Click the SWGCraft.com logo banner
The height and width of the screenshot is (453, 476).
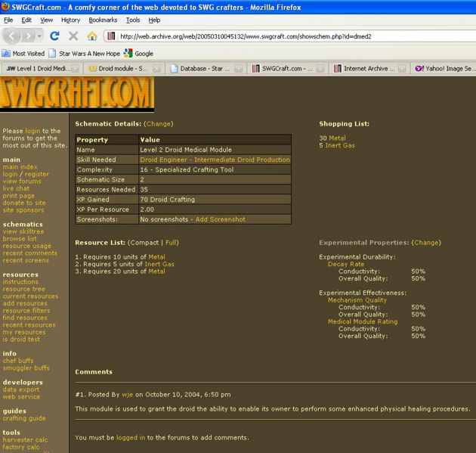coord(76,92)
